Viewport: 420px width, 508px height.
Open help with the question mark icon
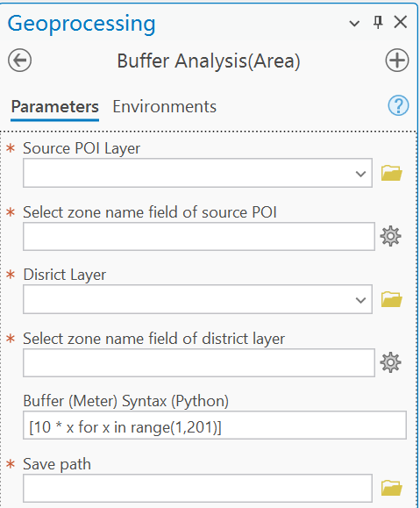click(x=398, y=105)
